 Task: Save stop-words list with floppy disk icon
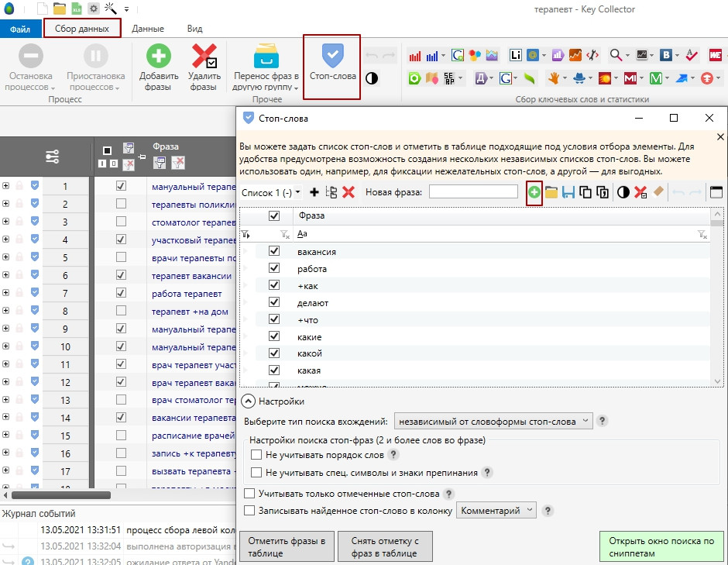point(568,192)
